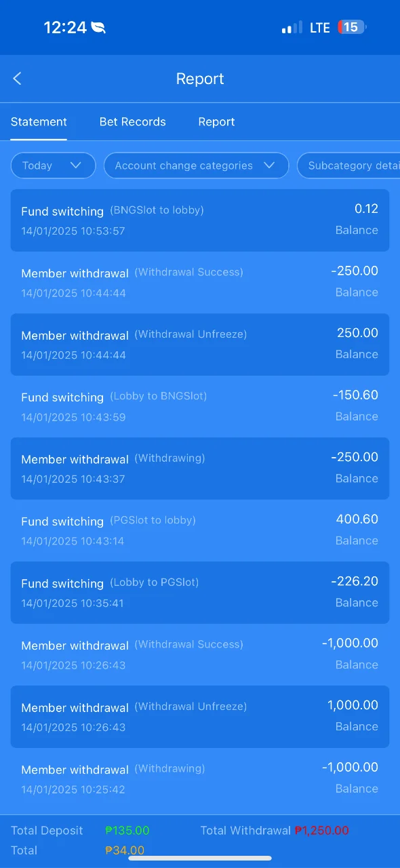Screen dimensions: 400x868
Task: Tap the battery indicator in status bar
Action: click(353, 27)
